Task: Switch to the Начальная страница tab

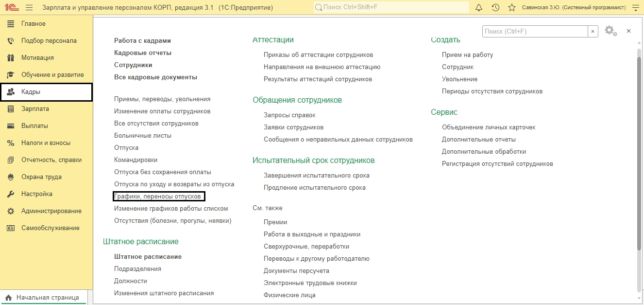Action: tap(44, 298)
